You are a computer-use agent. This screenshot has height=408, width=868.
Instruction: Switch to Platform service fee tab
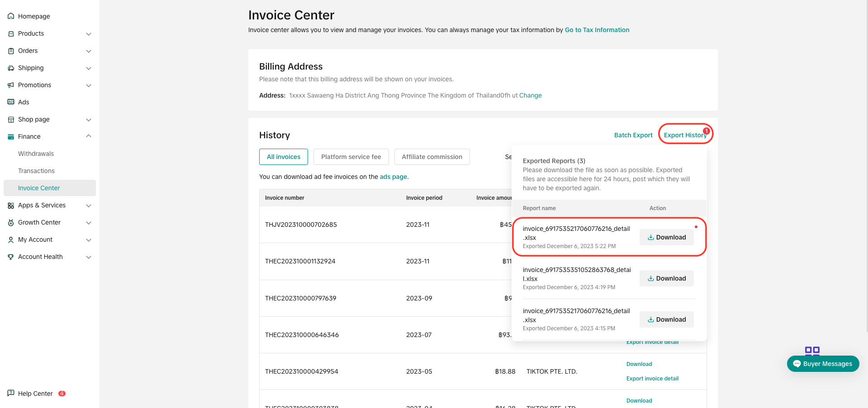click(351, 157)
